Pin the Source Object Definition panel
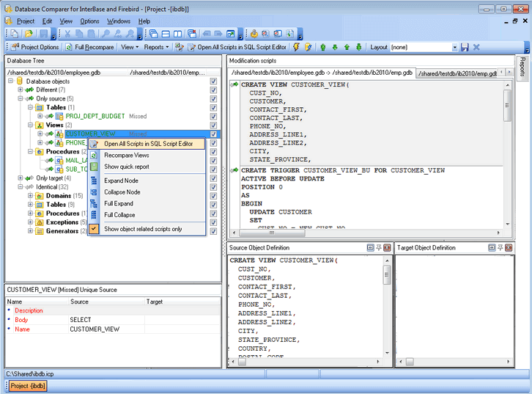Screen dimensions: 532x394 click(x=379, y=247)
